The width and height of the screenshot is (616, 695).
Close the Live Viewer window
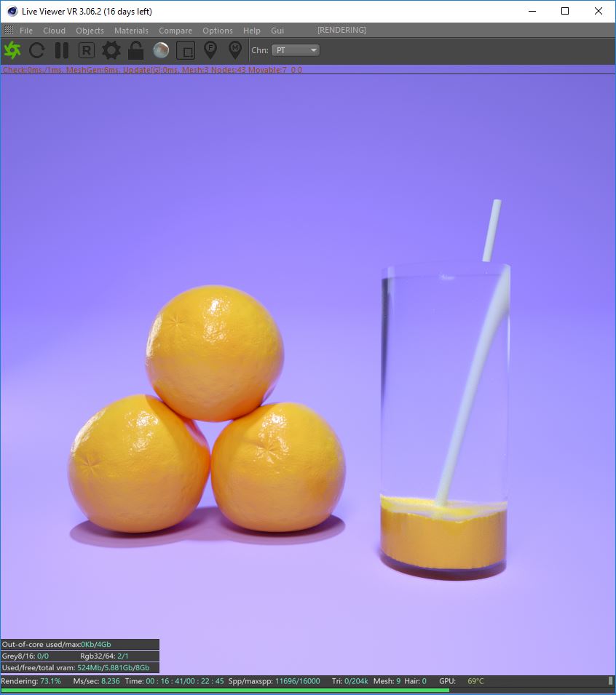pyautogui.click(x=599, y=11)
